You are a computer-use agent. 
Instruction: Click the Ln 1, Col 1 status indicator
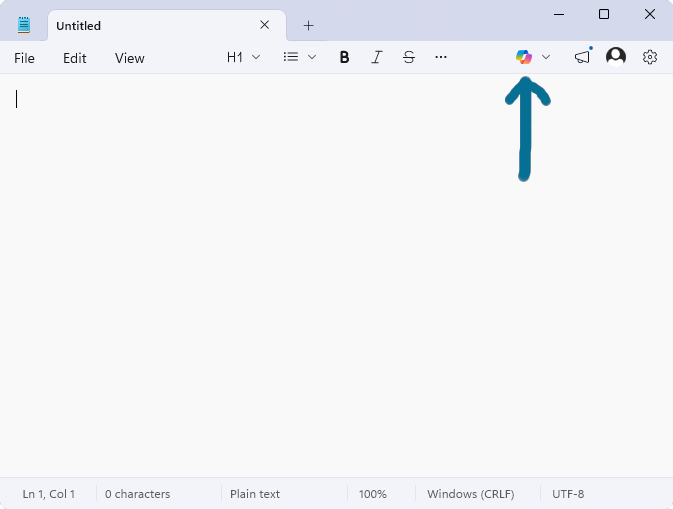tap(49, 494)
